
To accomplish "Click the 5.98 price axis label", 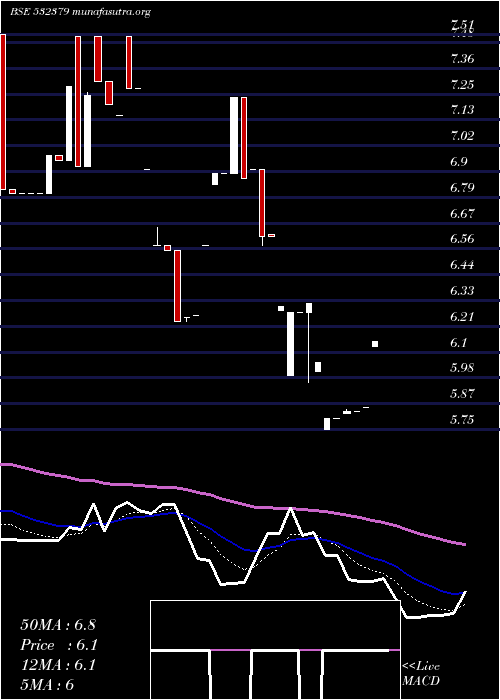I will [462, 368].
